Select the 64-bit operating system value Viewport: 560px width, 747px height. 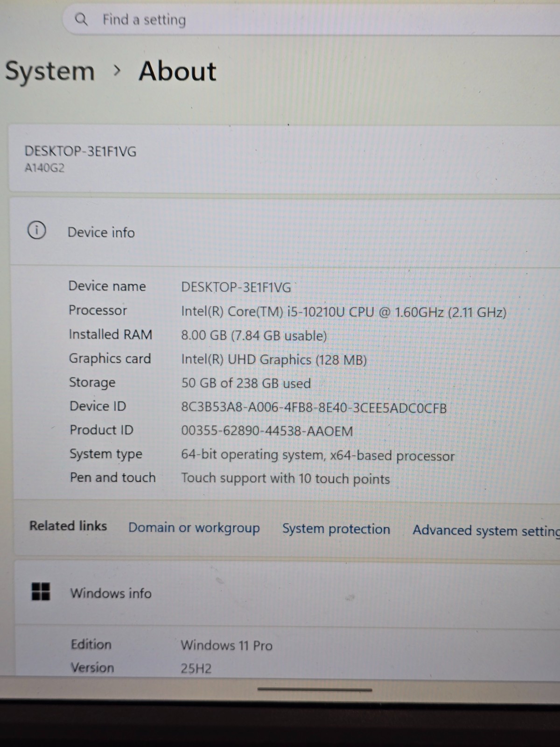click(318, 456)
